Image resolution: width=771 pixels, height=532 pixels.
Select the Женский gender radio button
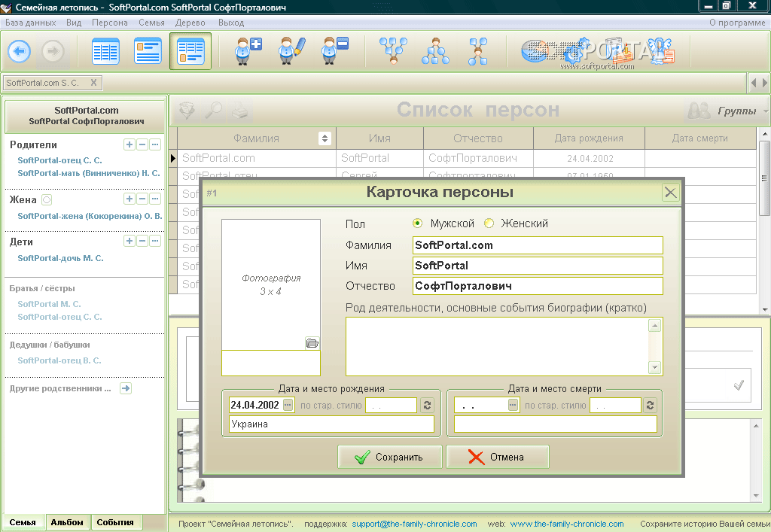(x=489, y=223)
